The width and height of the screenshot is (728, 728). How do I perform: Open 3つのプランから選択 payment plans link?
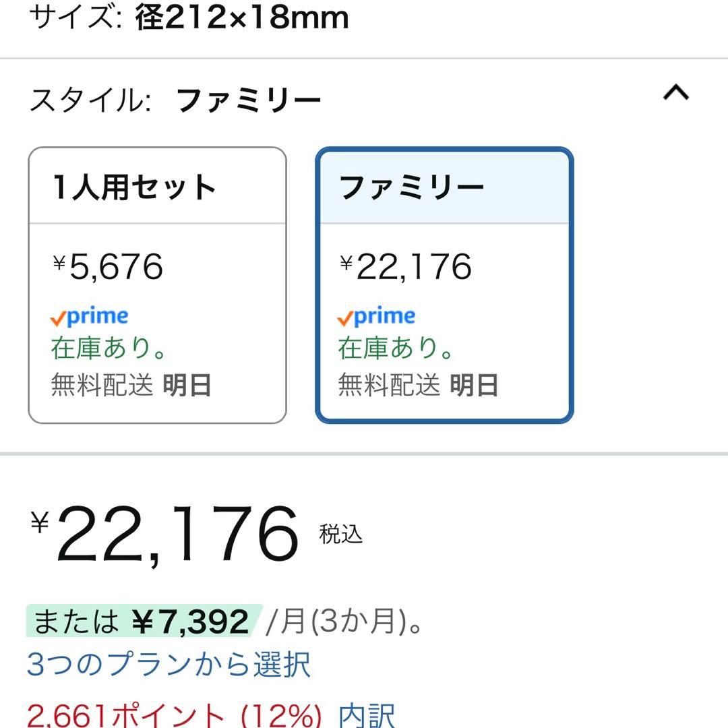click(x=169, y=666)
